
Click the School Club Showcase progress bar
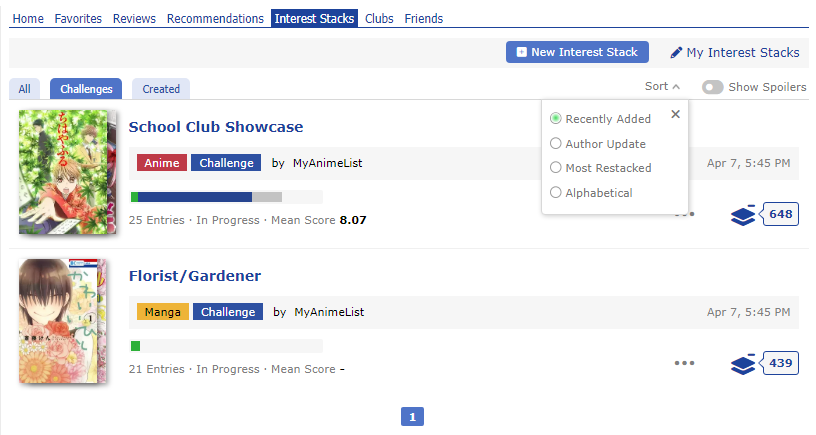(226, 197)
